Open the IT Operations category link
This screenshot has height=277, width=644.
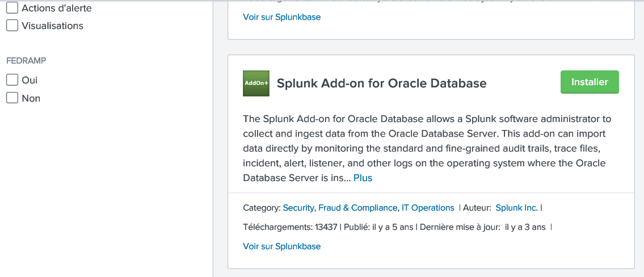pyautogui.click(x=428, y=208)
